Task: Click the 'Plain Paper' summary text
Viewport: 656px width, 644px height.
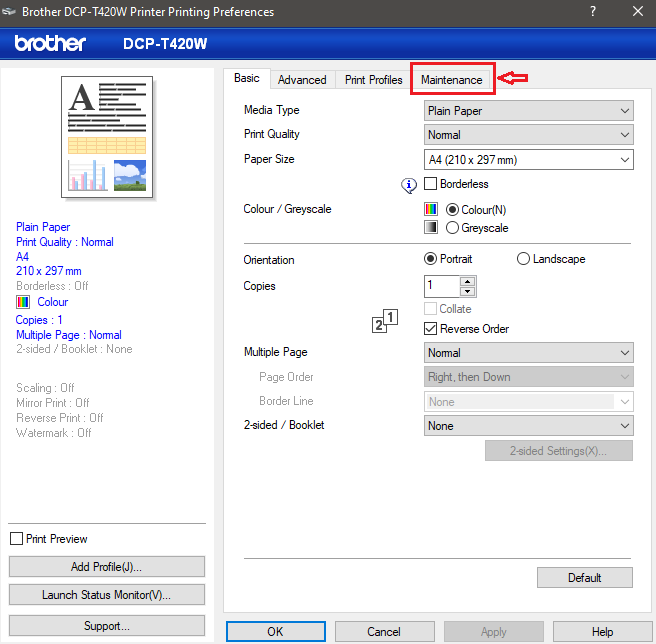Action: click(43, 227)
